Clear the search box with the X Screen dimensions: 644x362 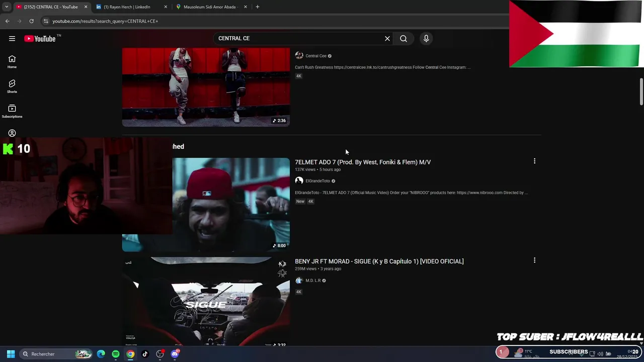tap(387, 38)
